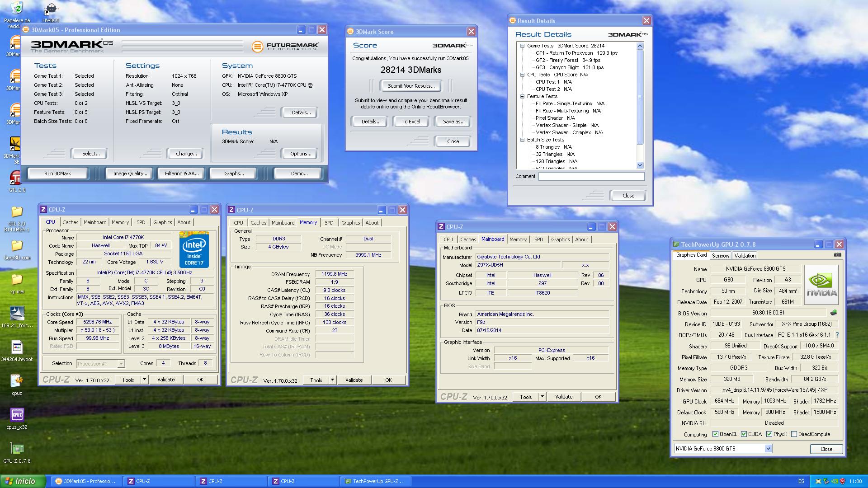
Task: Select Pixel Shader row in Result Details
Action: click(555, 118)
